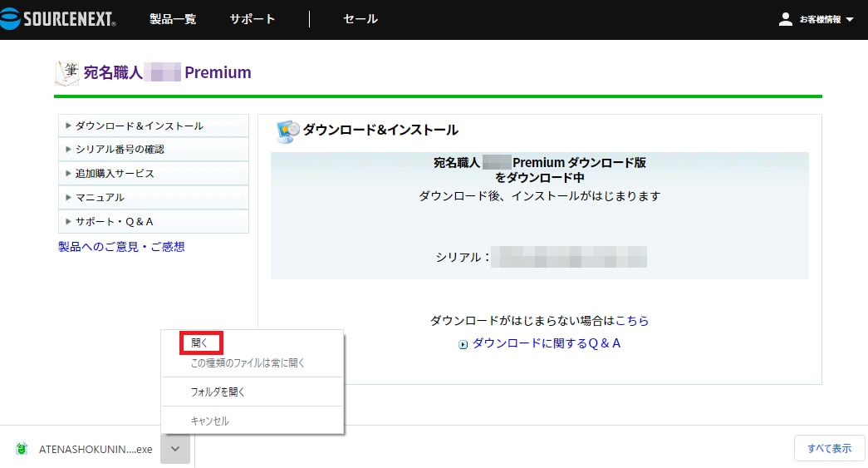
Task: Go to the セール page
Action: pos(360,19)
